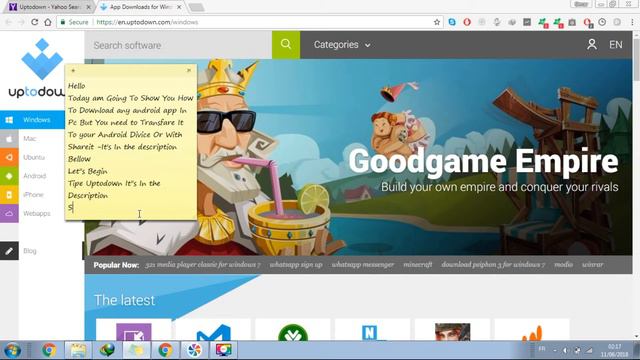Click the yellow iPhone sidebar icon
The width and height of the screenshot is (640, 360).
(9, 195)
